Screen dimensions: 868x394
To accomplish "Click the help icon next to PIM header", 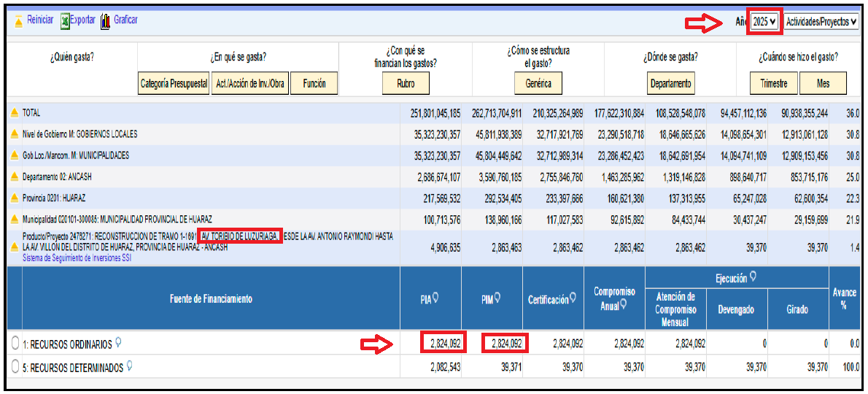I will tap(497, 298).
